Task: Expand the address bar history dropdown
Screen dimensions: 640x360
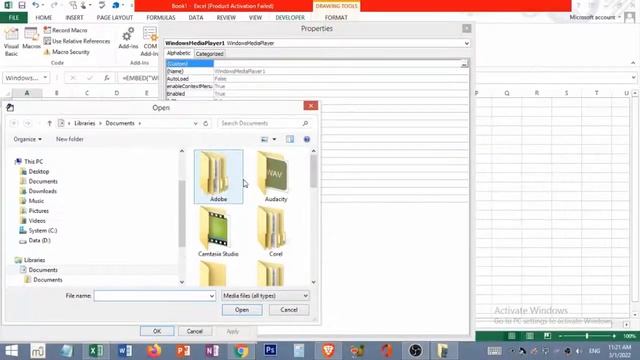Action: click(x=196, y=123)
